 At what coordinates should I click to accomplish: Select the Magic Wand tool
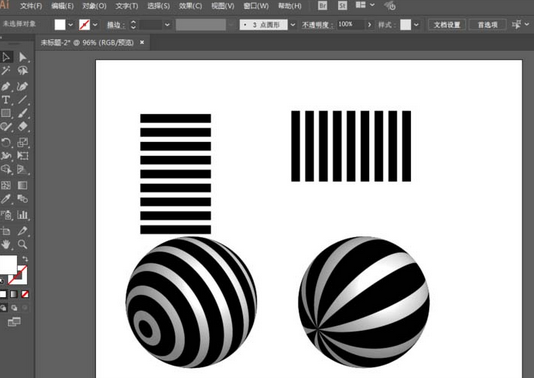pyautogui.click(x=6, y=70)
